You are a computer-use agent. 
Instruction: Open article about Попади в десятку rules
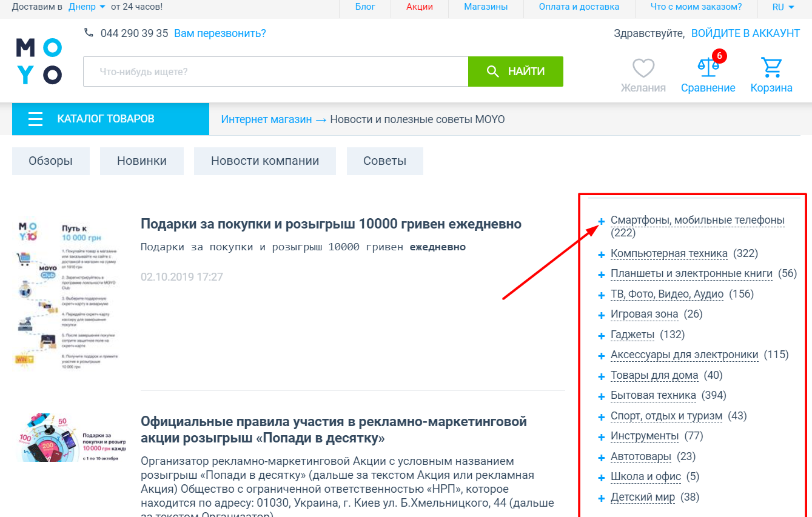point(334,429)
